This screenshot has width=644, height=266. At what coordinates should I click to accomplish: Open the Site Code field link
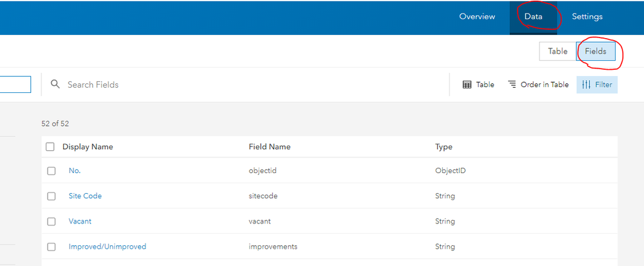85,196
